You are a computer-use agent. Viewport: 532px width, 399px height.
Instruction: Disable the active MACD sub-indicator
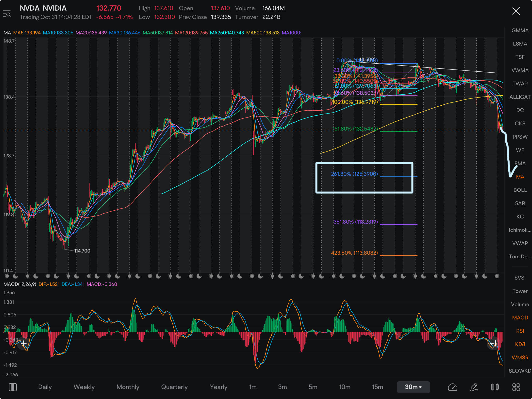[520, 318]
